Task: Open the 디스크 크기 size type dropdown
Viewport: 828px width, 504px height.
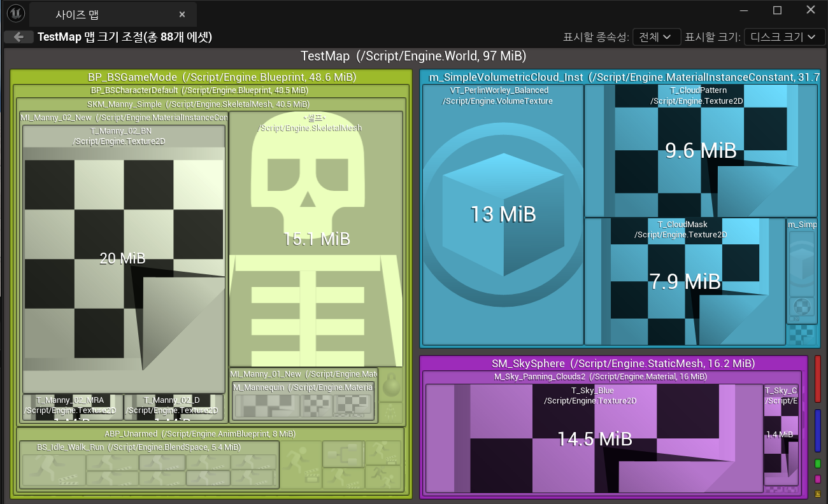Action: tap(783, 37)
